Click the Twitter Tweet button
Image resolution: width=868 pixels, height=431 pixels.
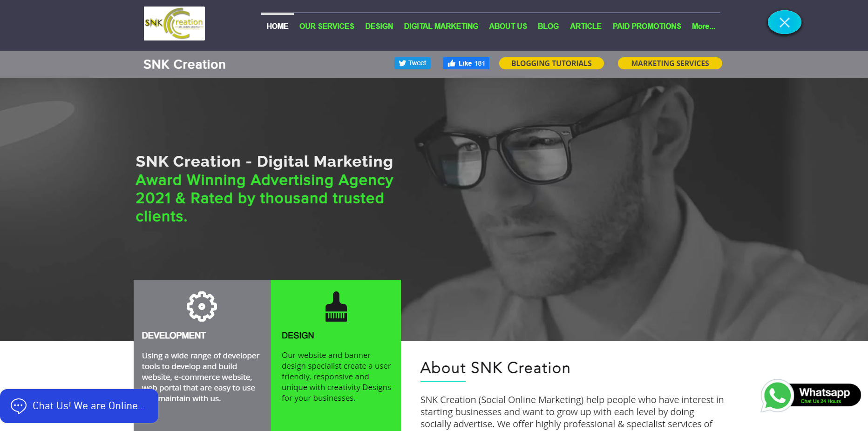coord(413,63)
